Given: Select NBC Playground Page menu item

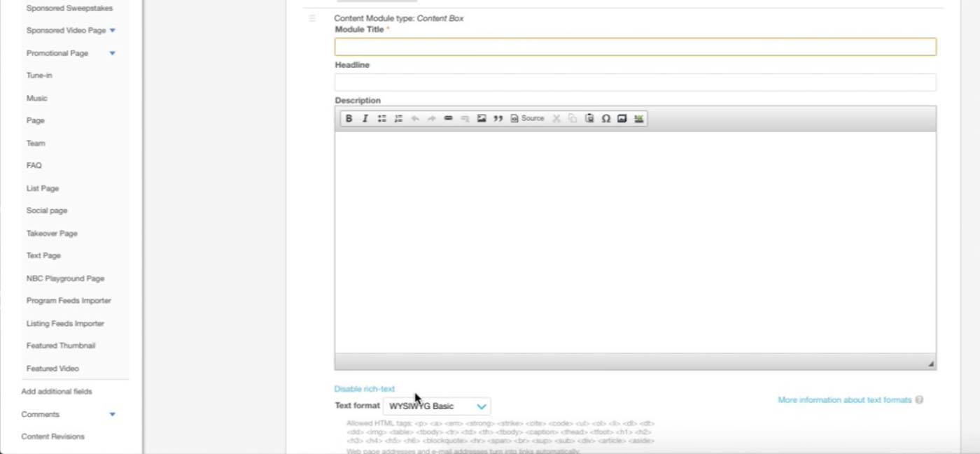Looking at the screenshot, I should [x=65, y=278].
